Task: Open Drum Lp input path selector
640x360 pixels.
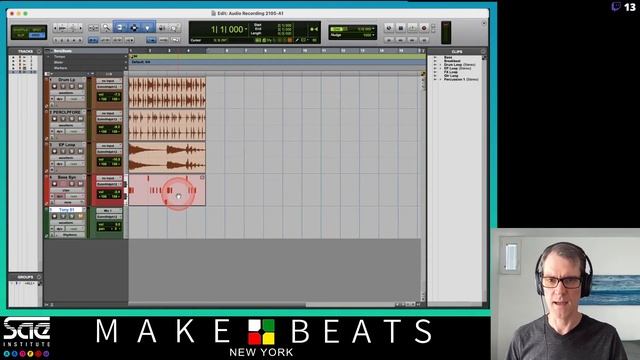Action: pos(109,81)
